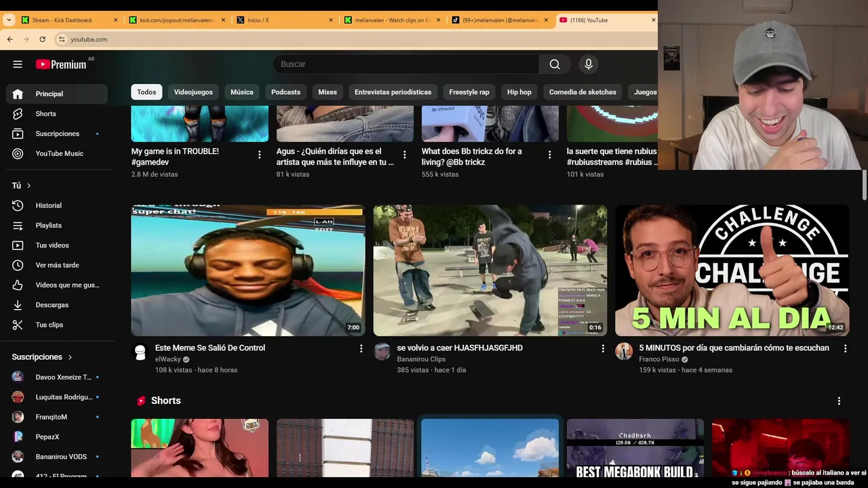Open options for se volvio a caer video
868x488 pixels.
[x=603, y=348]
